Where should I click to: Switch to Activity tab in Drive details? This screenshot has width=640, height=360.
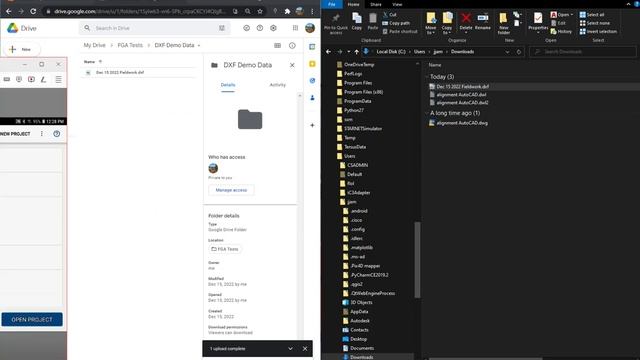click(278, 85)
